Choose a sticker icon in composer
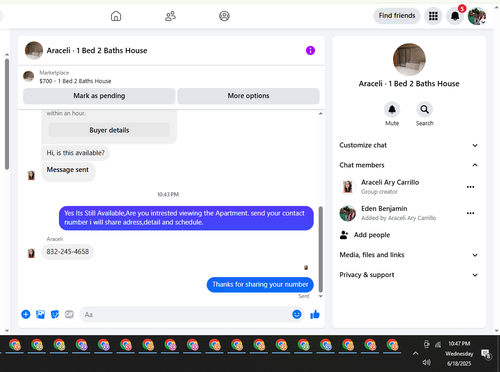Viewport: 500px width, 372px height. tap(55, 314)
